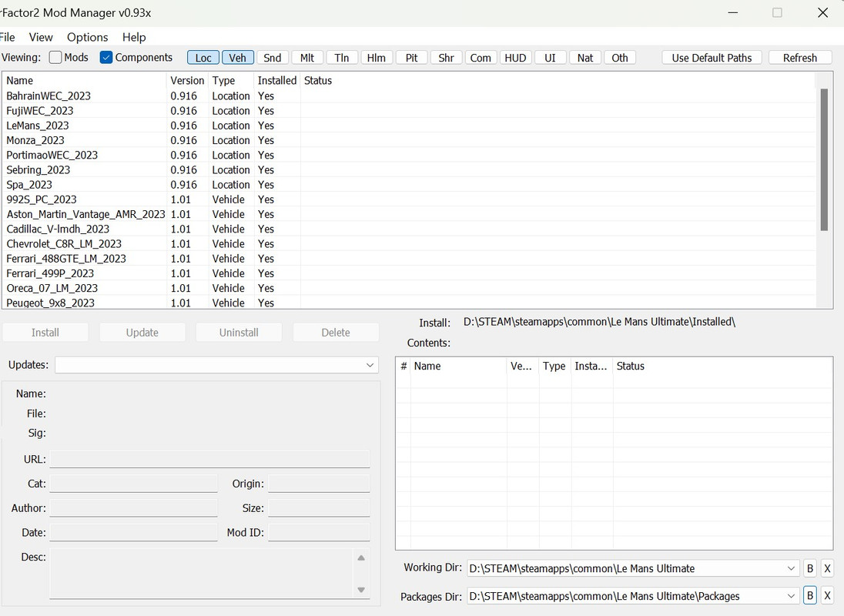
Task: Sort components by Type column header
Action: point(231,80)
